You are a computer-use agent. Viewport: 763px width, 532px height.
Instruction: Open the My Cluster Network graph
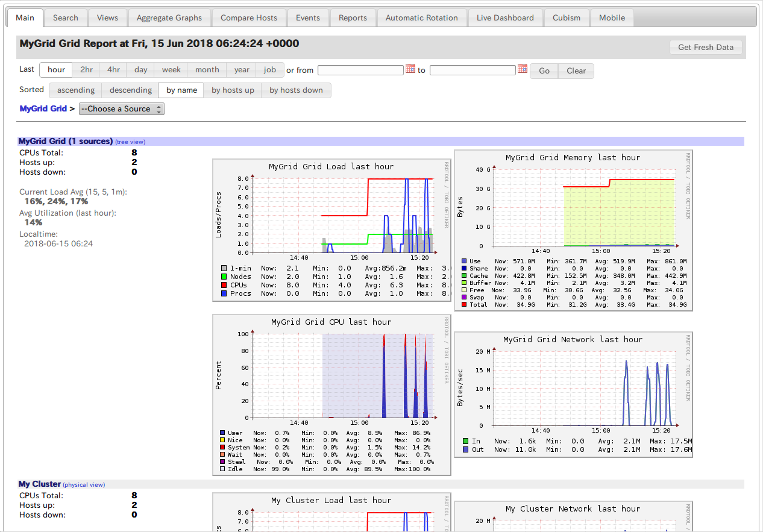tap(573, 516)
